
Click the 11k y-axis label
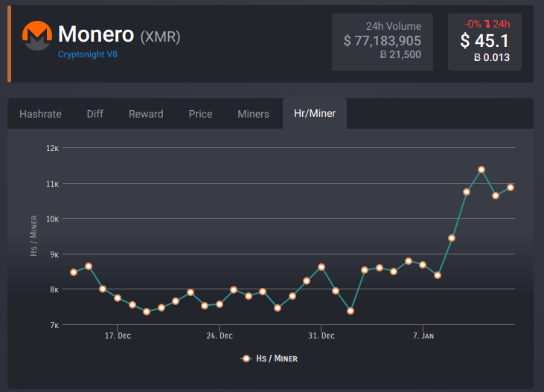tap(52, 184)
